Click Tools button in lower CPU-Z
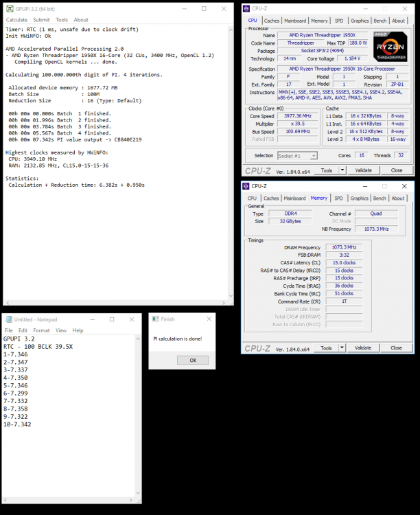 pos(326,348)
